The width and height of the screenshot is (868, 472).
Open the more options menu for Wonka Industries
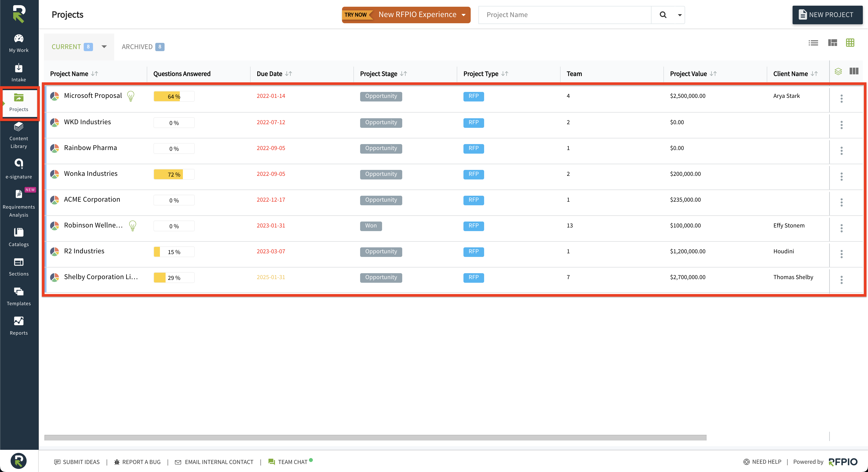click(841, 177)
